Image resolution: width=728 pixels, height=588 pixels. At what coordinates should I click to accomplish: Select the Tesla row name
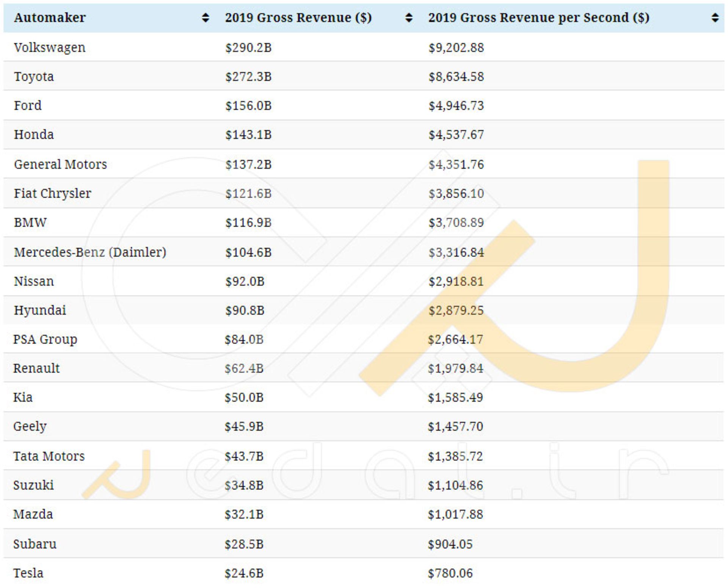click(28, 573)
